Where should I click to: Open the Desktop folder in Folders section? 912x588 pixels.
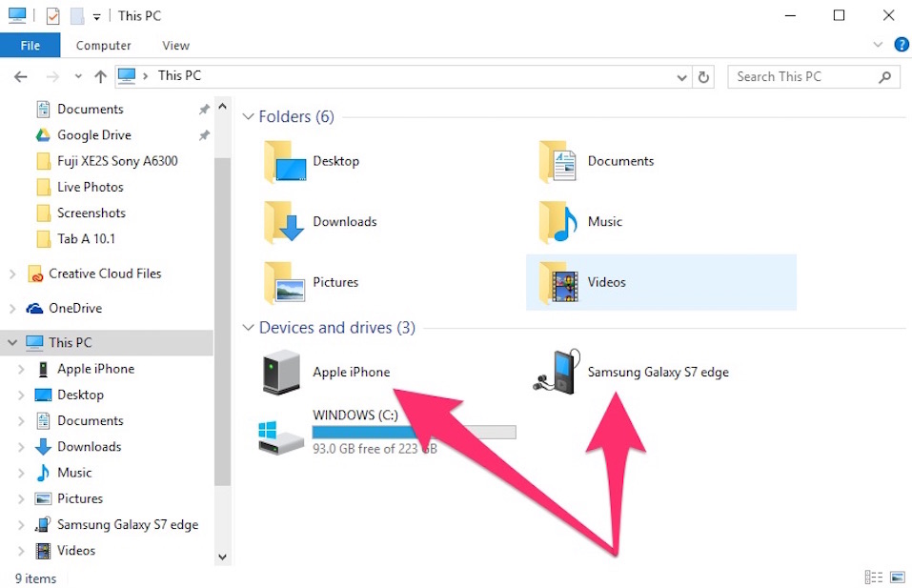point(312,162)
